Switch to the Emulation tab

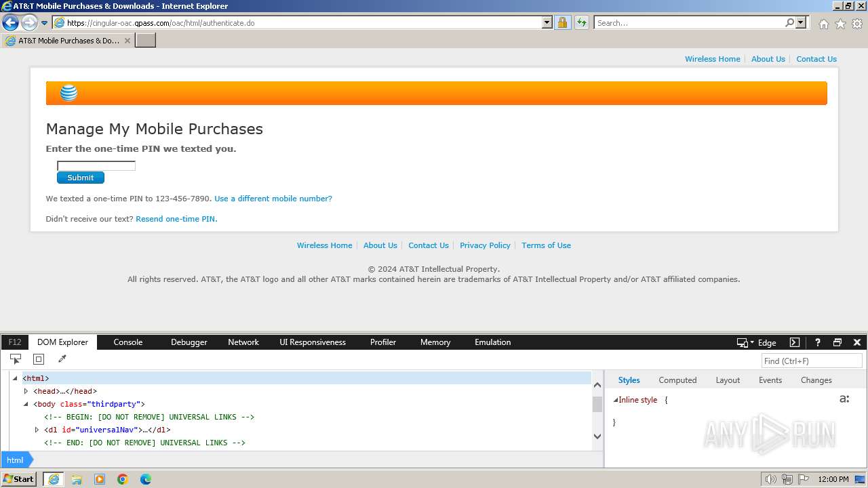point(493,342)
